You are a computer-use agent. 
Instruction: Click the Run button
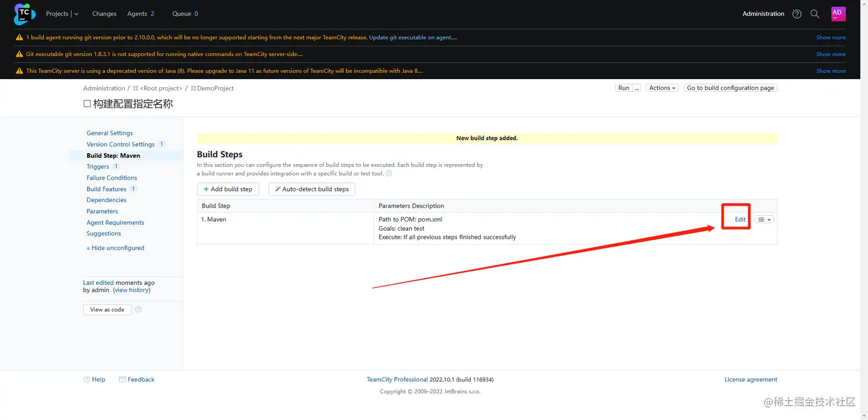tap(623, 88)
